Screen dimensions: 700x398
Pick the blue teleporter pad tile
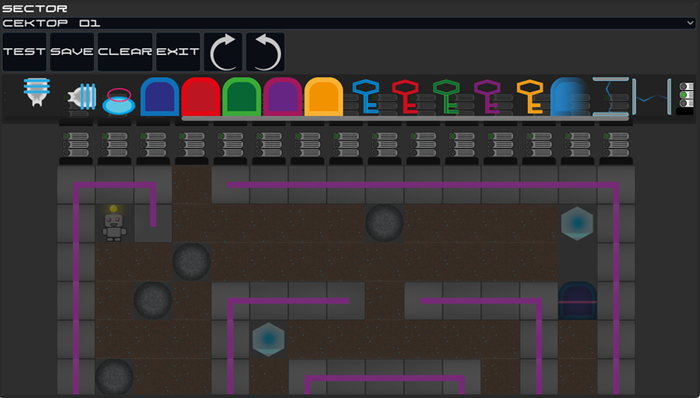(x=119, y=102)
